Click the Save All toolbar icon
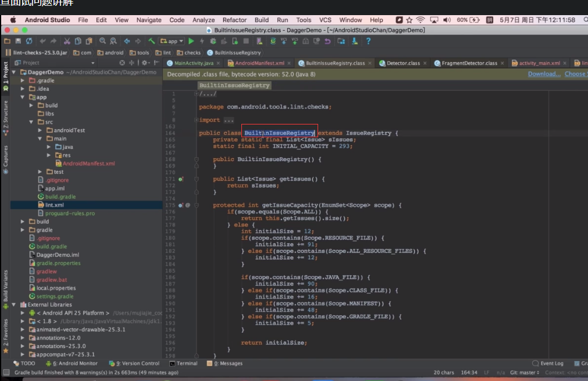 [18, 41]
